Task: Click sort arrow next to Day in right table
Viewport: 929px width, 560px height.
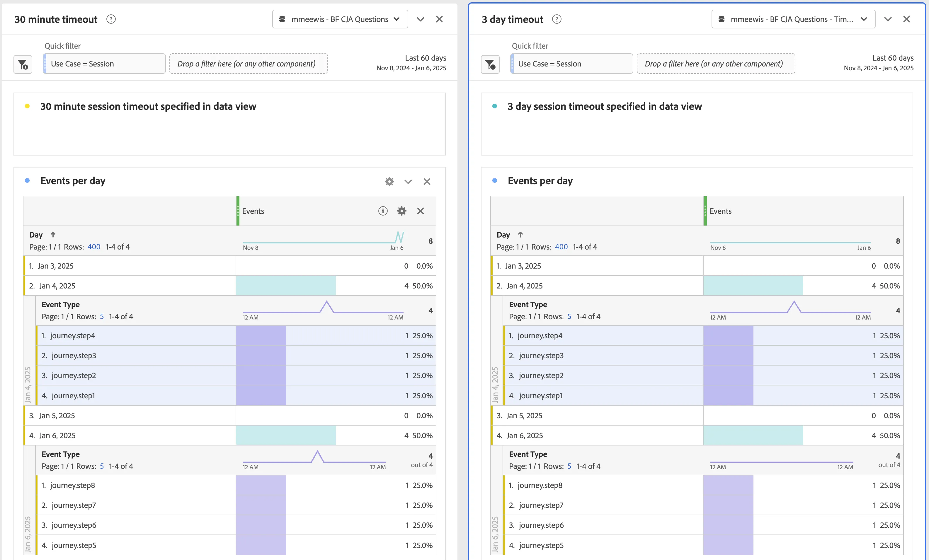Action: [x=520, y=234]
